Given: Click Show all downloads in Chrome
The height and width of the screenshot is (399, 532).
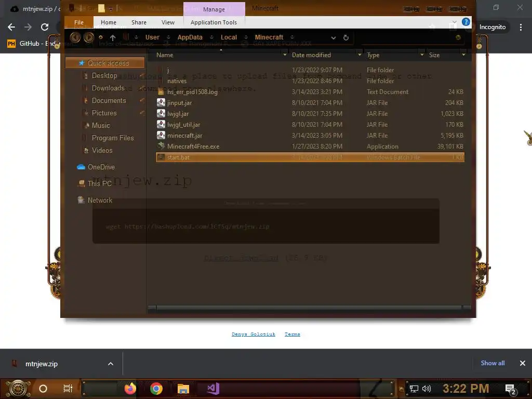Looking at the screenshot, I should pyautogui.click(x=493, y=363).
